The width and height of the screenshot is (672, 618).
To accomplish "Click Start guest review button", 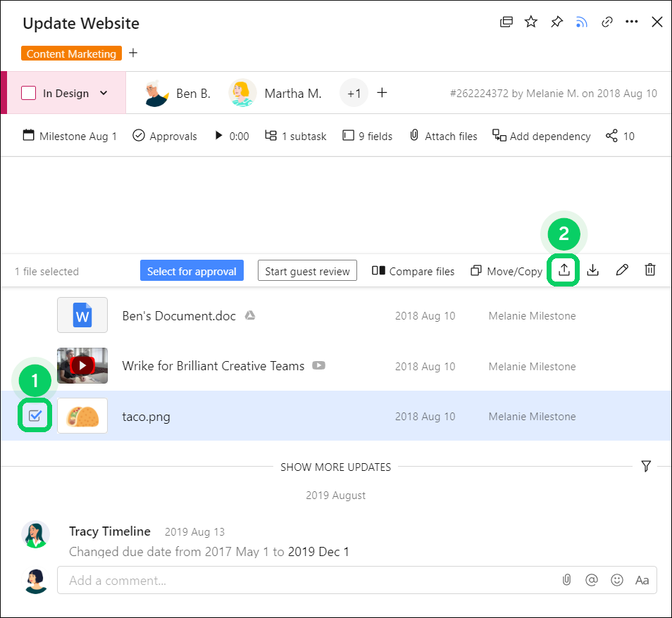I will [x=307, y=271].
